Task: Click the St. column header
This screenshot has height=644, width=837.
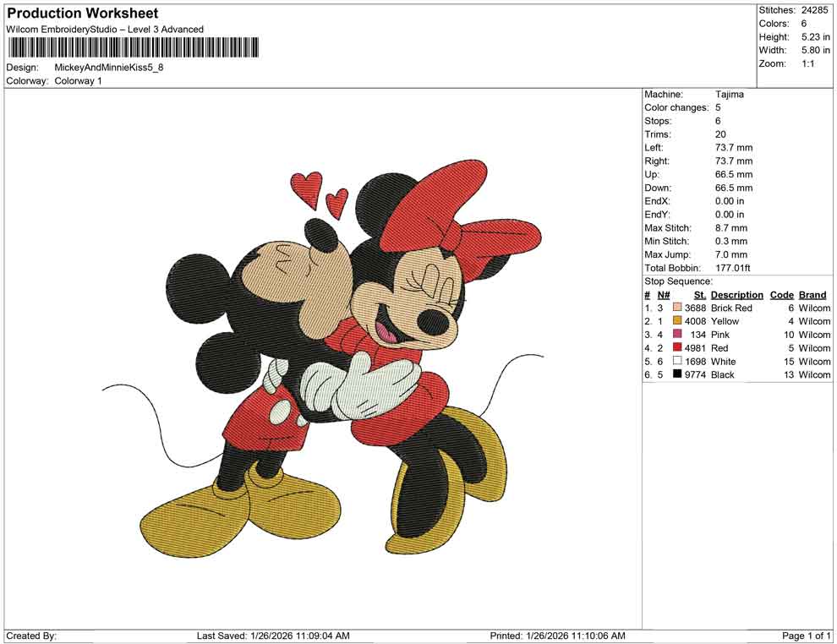Action: [699, 294]
